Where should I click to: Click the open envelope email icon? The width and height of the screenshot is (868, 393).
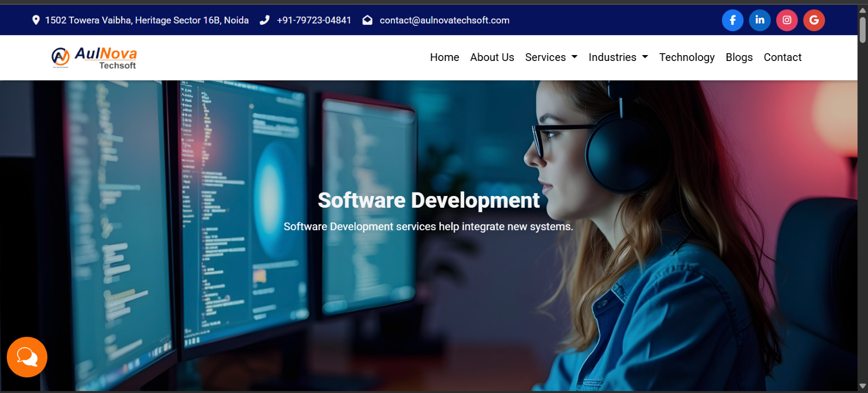tap(368, 20)
